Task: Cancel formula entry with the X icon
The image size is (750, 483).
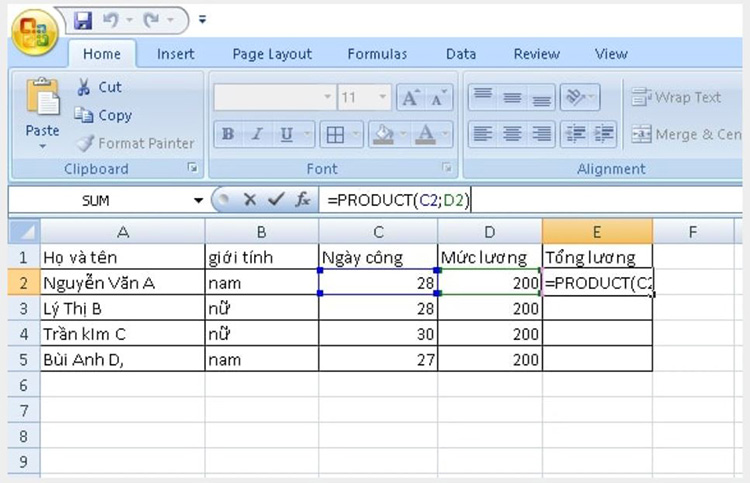Action: click(x=250, y=199)
